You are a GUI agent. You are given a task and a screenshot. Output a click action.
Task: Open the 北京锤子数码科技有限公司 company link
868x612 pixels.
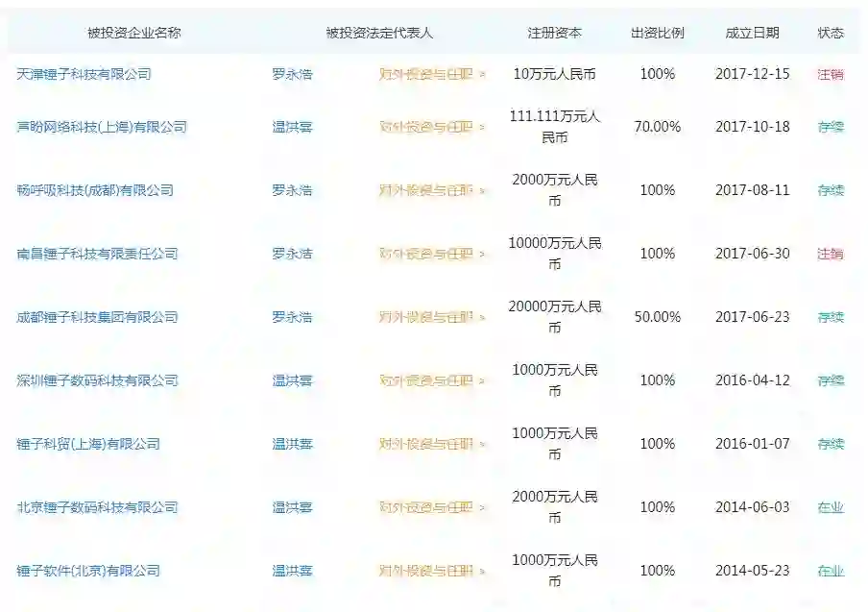[x=97, y=507]
